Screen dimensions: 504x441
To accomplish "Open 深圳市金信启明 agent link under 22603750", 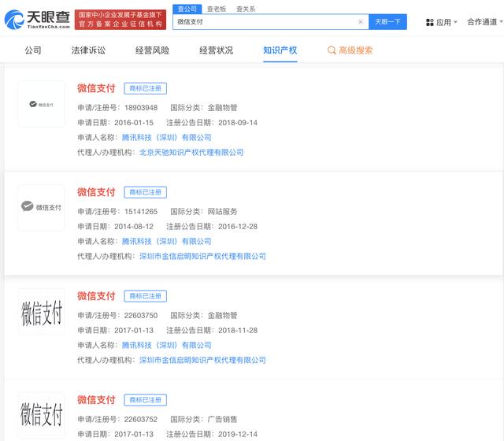I will pyautogui.click(x=202, y=360).
